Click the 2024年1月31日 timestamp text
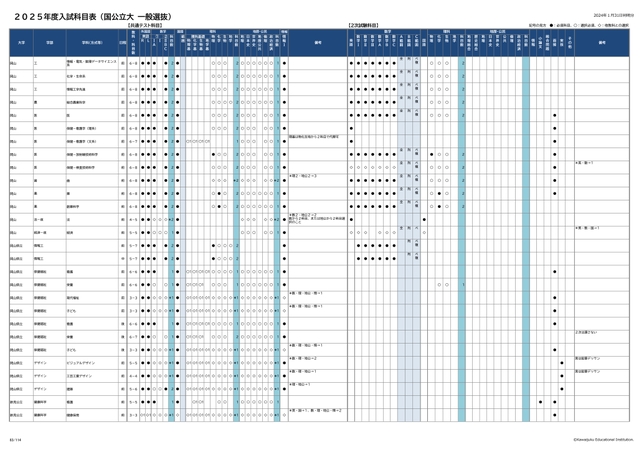 606,15
